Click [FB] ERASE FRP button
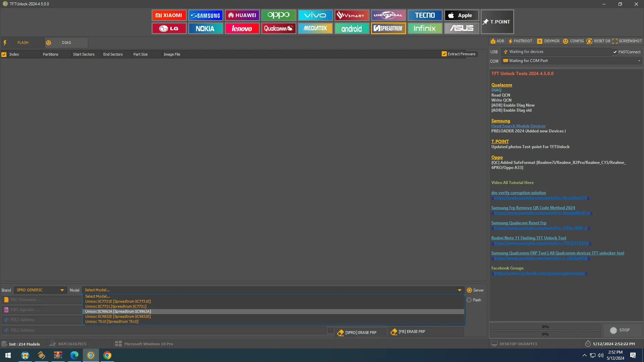 point(426,332)
